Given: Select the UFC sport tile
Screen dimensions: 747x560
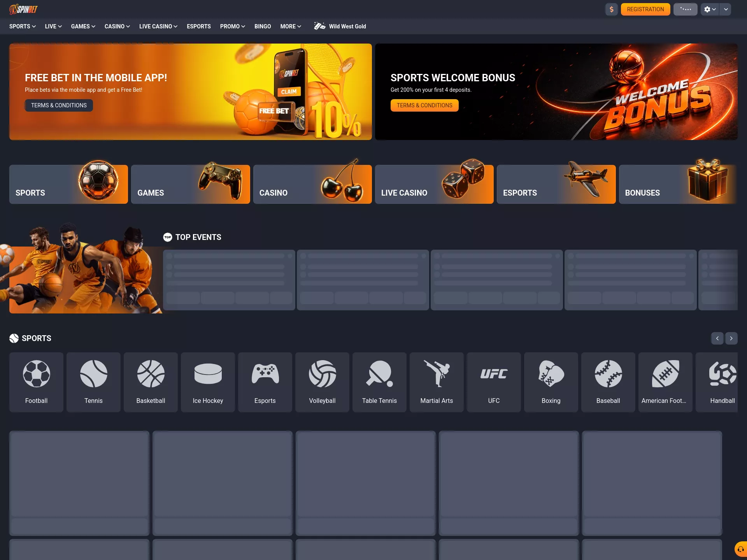Looking at the screenshot, I should 494,382.
